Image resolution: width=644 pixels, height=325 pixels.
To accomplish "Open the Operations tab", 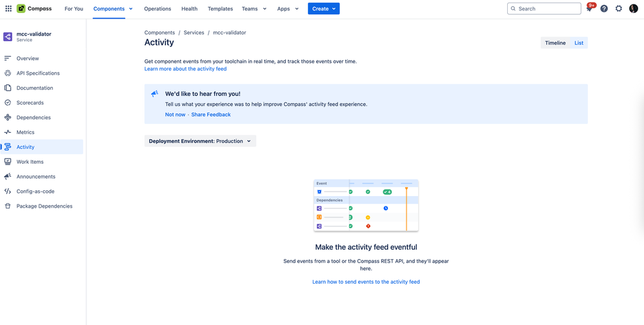I will click(x=157, y=9).
